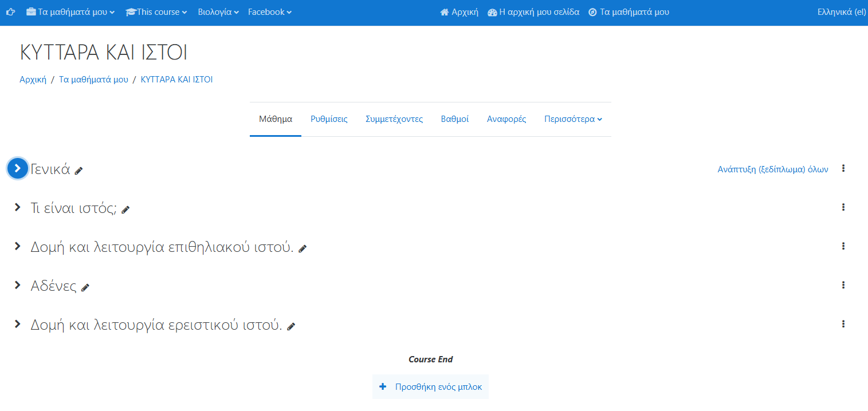This screenshot has height=411, width=868.
Task: Open the Περισσότερα dropdown tab
Action: coord(573,119)
